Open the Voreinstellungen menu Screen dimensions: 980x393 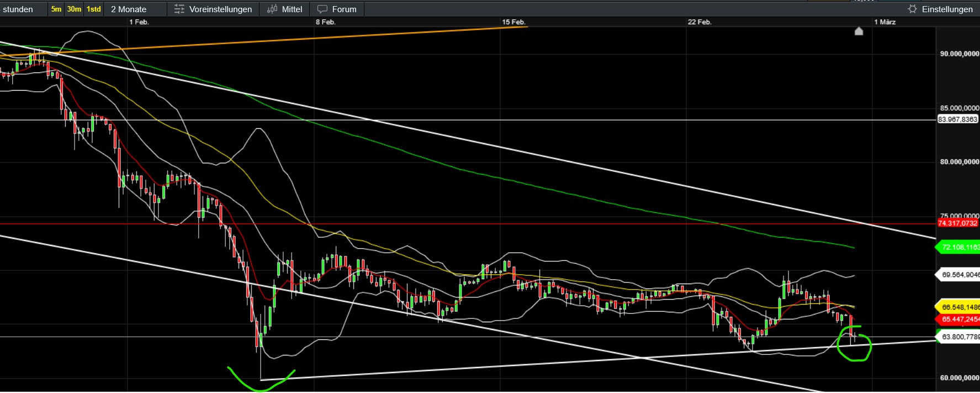pos(220,9)
